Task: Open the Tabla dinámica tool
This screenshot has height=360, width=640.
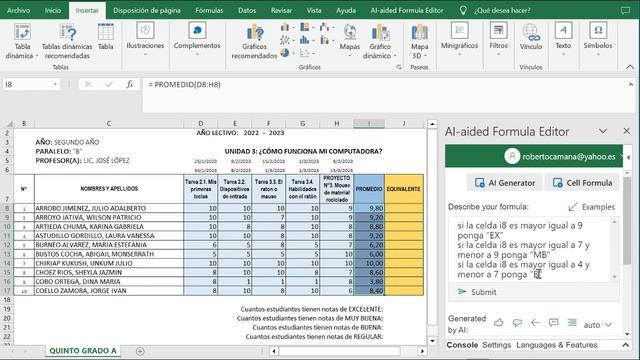Action: pyautogui.click(x=21, y=42)
